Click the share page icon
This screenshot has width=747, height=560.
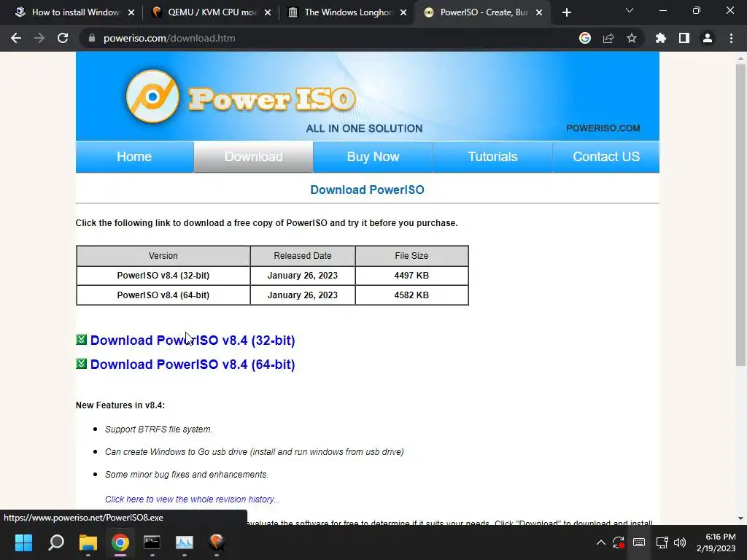(608, 38)
